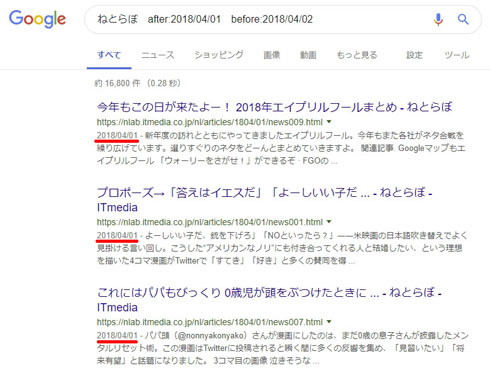
Task: Expand dropdown arrow next to news001.html URL
Action: click(329, 222)
